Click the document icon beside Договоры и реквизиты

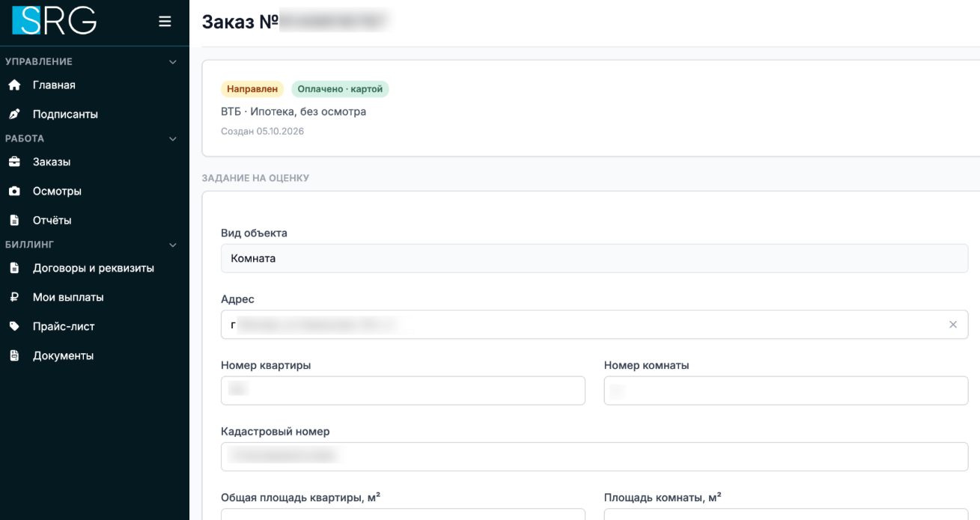[14, 268]
